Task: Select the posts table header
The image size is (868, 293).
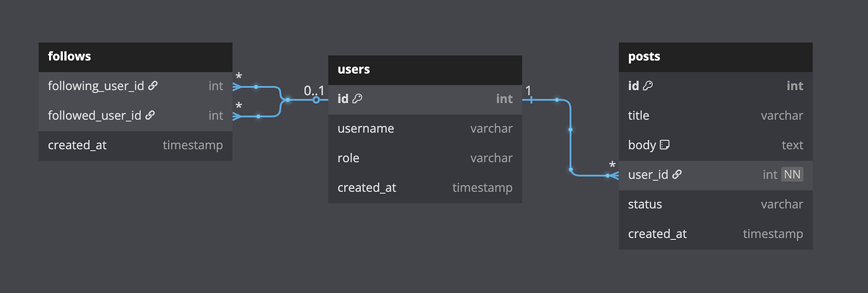Action: [715, 57]
